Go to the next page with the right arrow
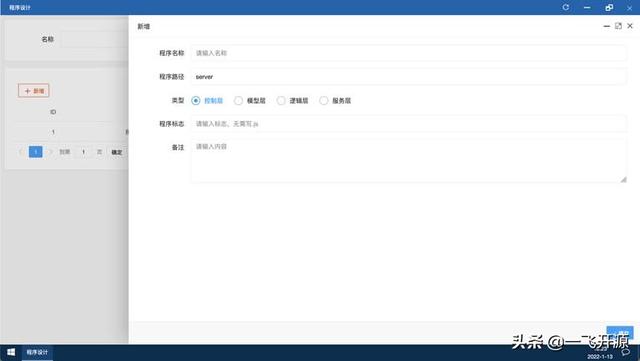This screenshot has width=640, height=361. [x=50, y=152]
